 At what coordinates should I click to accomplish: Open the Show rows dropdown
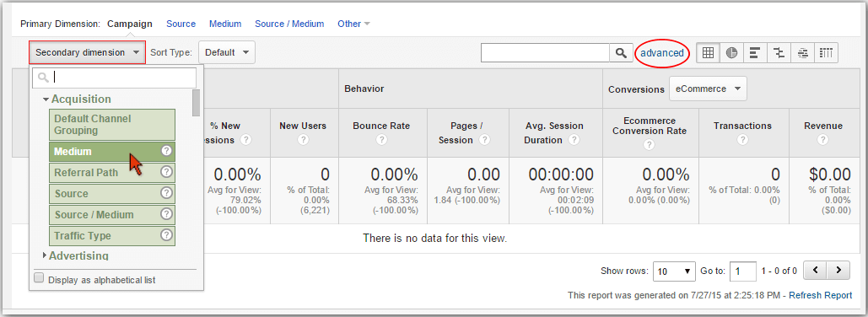click(x=674, y=271)
